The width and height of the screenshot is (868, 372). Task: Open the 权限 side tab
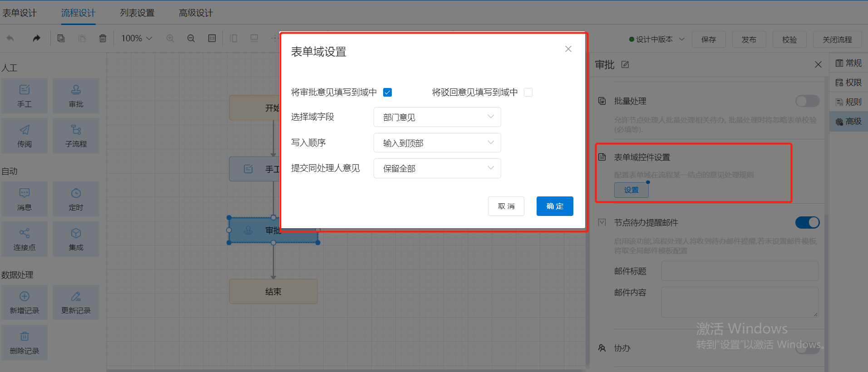pyautogui.click(x=848, y=83)
